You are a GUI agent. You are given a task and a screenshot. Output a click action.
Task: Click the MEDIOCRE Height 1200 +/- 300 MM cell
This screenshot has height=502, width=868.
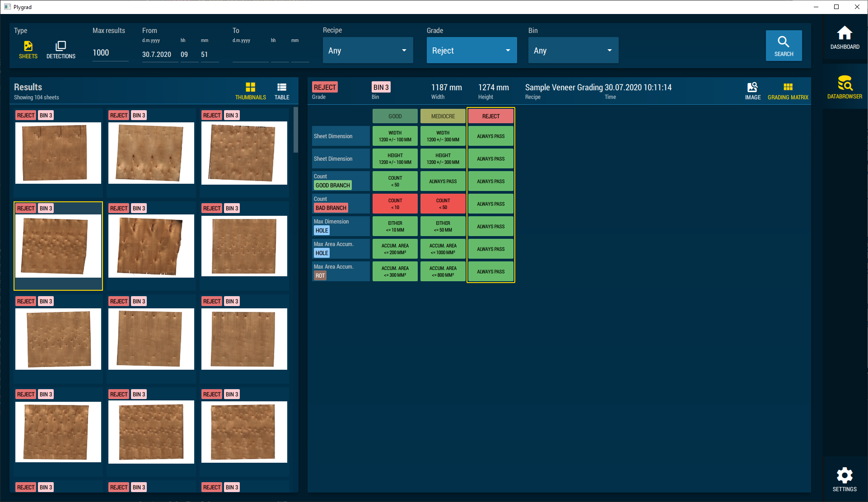pyautogui.click(x=443, y=158)
